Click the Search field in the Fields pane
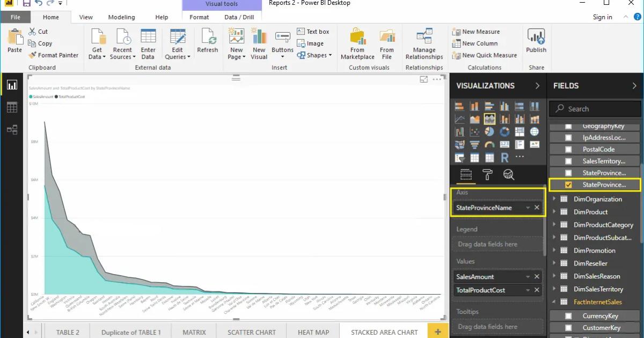 pos(590,108)
